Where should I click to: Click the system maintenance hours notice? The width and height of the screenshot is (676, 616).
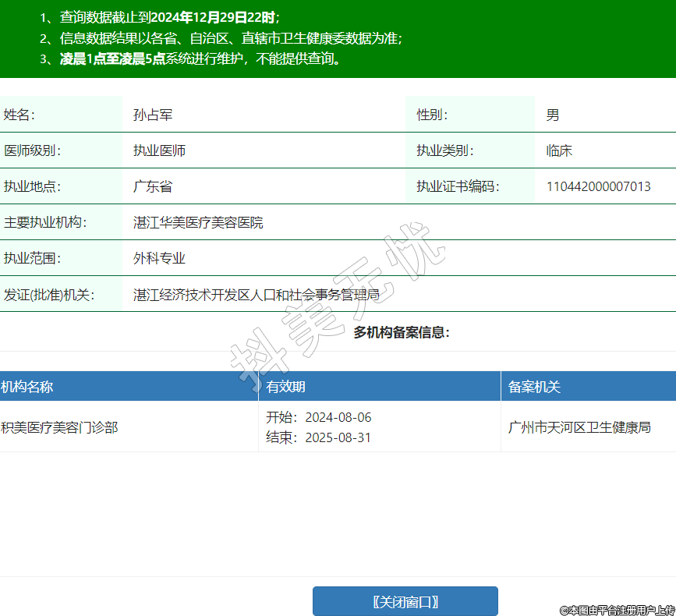(201, 58)
